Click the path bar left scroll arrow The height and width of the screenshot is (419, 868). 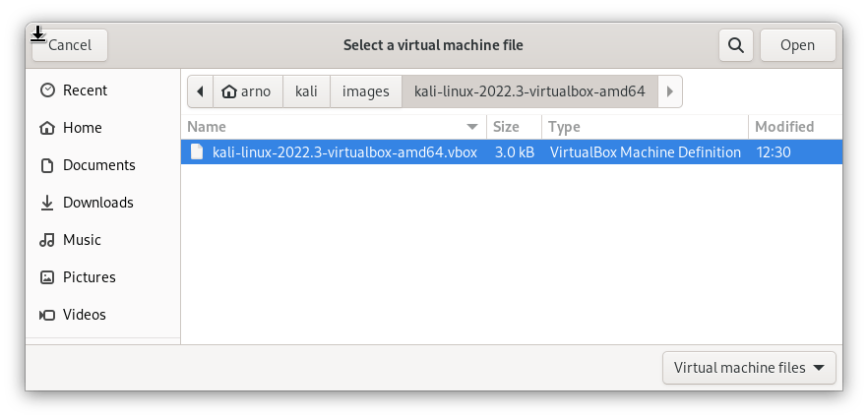click(x=200, y=91)
